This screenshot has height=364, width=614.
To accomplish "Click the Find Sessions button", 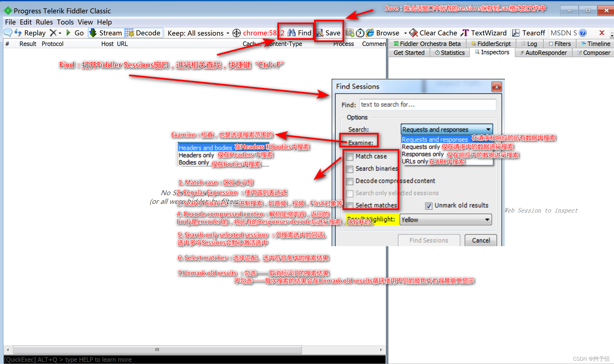I will point(429,240).
